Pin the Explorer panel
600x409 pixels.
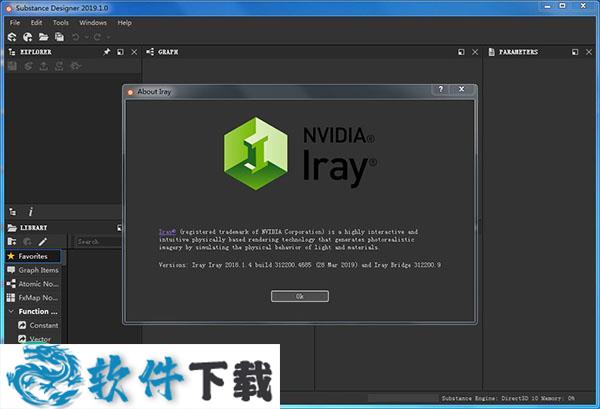click(x=107, y=52)
